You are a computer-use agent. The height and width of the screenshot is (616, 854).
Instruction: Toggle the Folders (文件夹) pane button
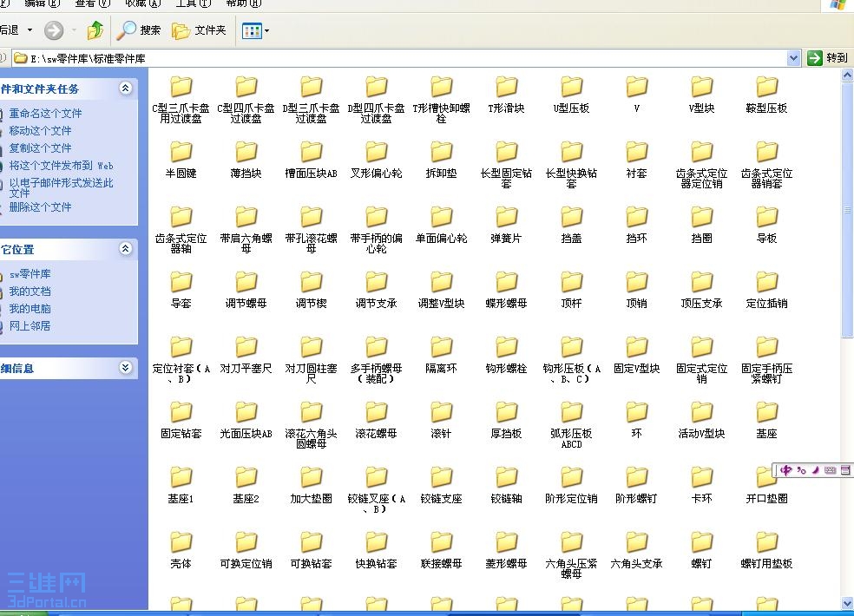pyautogui.click(x=199, y=30)
